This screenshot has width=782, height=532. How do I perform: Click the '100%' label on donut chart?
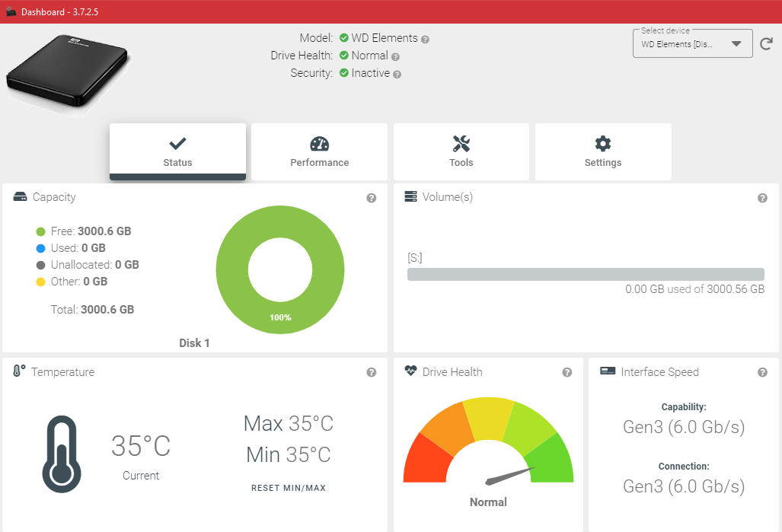click(280, 317)
